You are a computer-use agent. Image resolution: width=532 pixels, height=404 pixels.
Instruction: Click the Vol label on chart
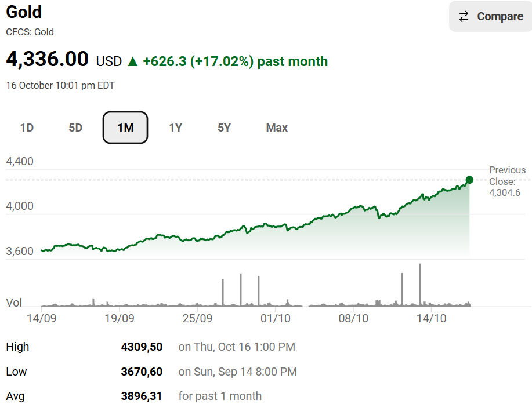[14, 303]
